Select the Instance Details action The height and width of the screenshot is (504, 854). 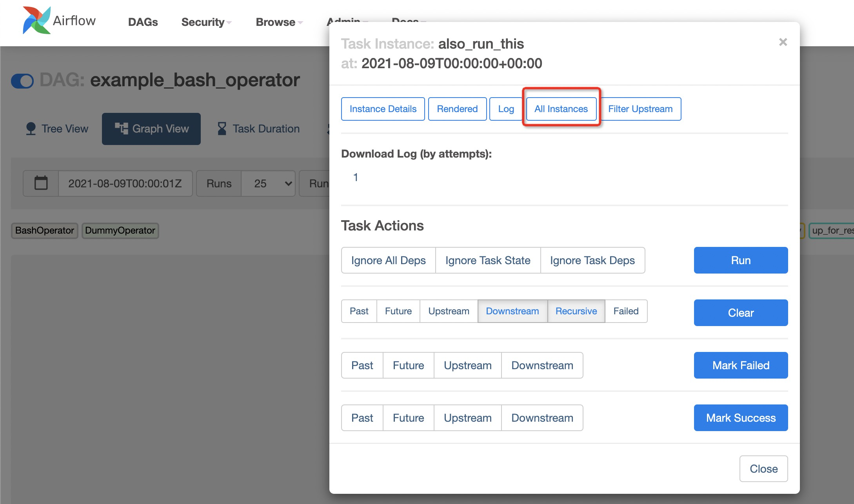(383, 109)
